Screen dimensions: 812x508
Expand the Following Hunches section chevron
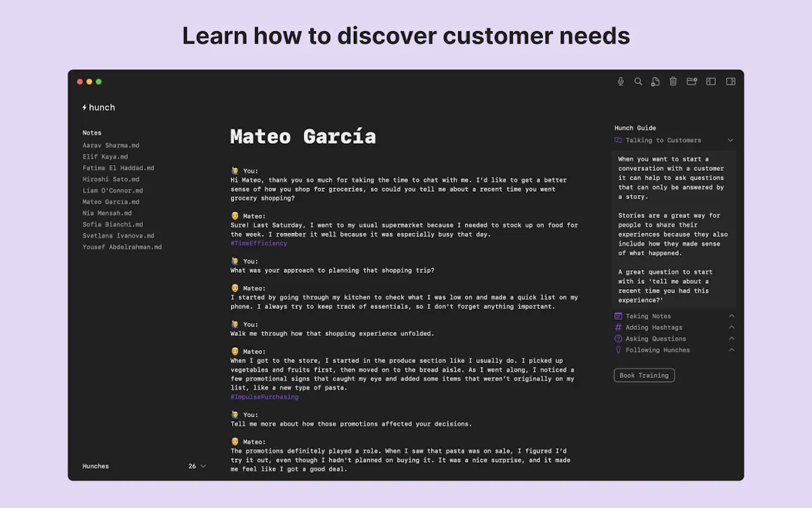731,350
